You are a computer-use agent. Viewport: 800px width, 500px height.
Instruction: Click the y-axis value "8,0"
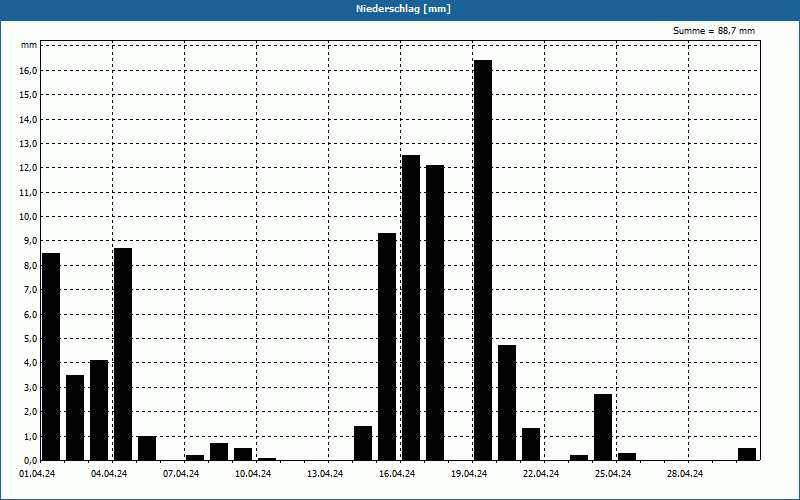pyautogui.click(x=31, y=265)
